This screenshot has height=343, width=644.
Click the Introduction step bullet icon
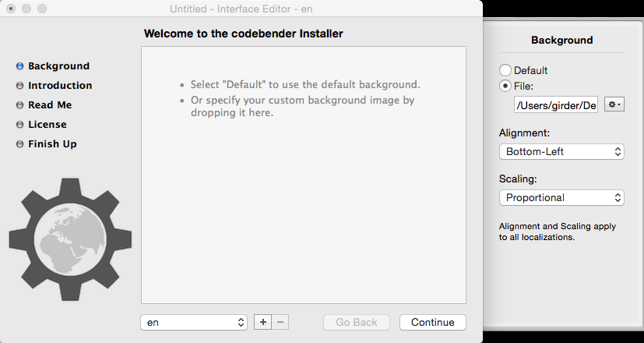point(19,86)
